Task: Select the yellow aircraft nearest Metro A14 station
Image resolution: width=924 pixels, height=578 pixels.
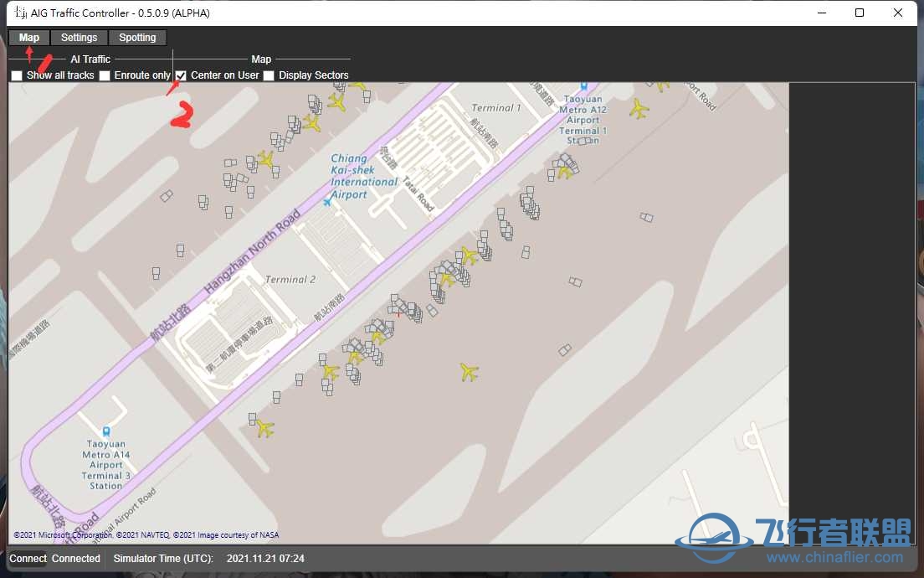Action: click(x=264, y=427)
